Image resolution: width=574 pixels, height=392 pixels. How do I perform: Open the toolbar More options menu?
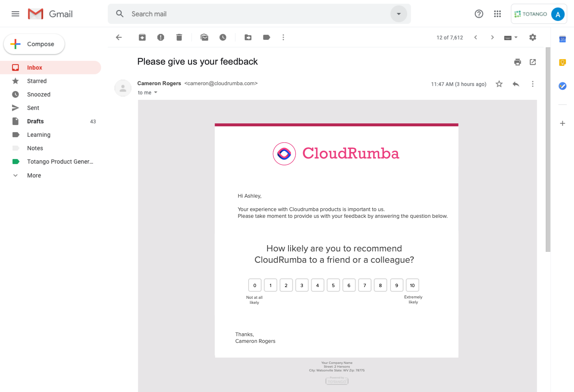coord(283,37)
